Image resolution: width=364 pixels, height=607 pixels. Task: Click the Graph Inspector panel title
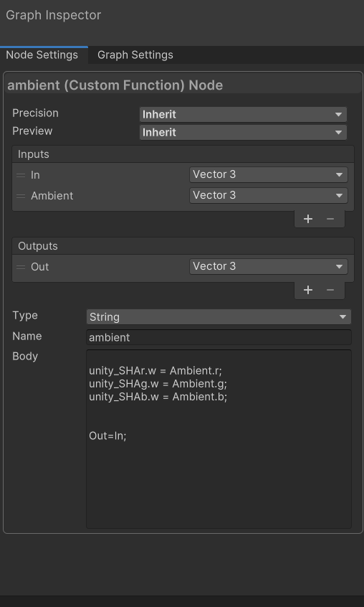coord(53,15)
